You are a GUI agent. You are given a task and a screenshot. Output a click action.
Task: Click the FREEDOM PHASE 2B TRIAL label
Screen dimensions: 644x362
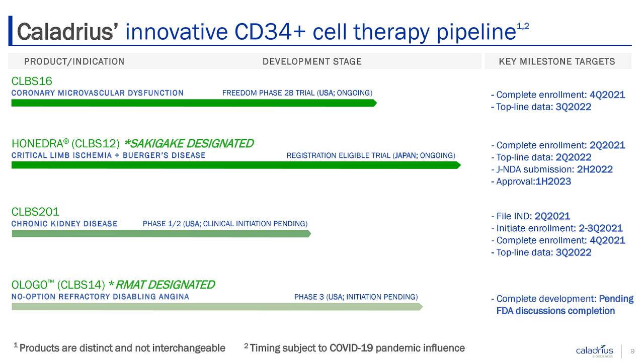tap(297, 93)
